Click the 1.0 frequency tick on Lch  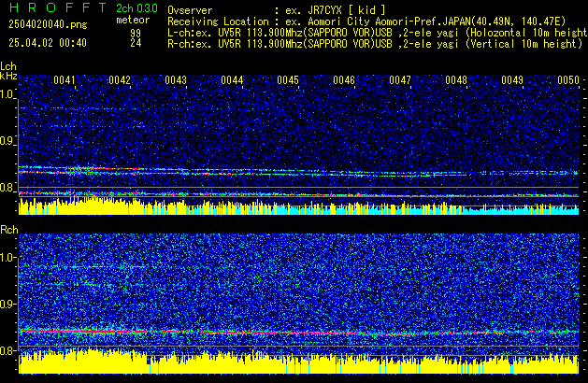point(7,94)
